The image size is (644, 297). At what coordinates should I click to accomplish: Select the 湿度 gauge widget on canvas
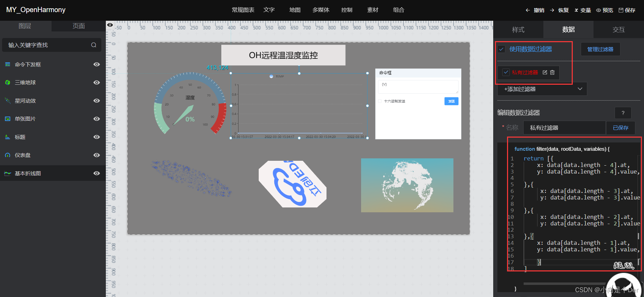(190, 103)
